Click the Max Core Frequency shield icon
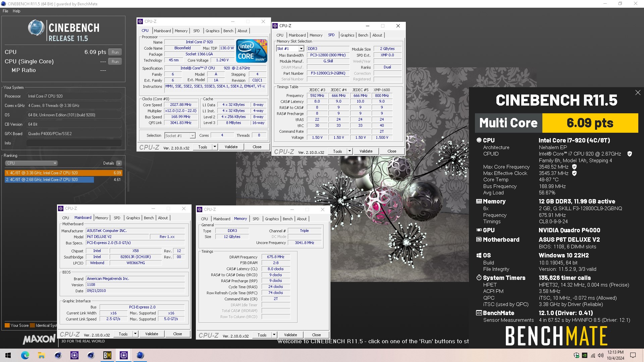The height and width of the screenshot is (362, 644). (574, 167)
